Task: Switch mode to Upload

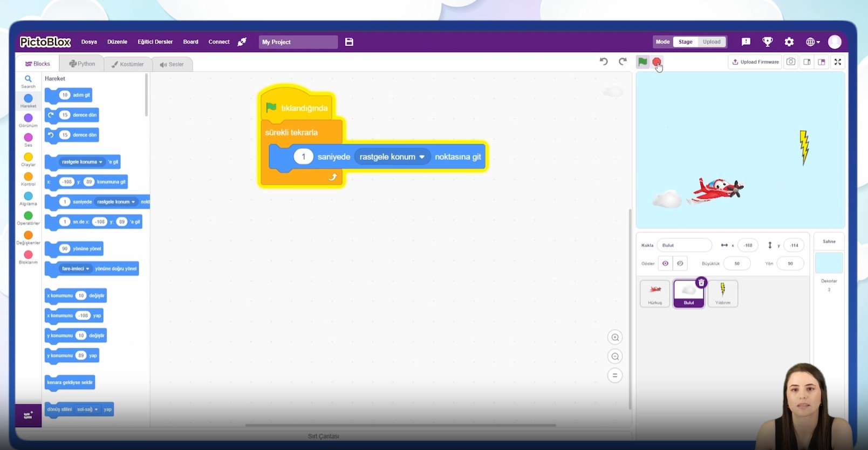Action: click(712, 42)
